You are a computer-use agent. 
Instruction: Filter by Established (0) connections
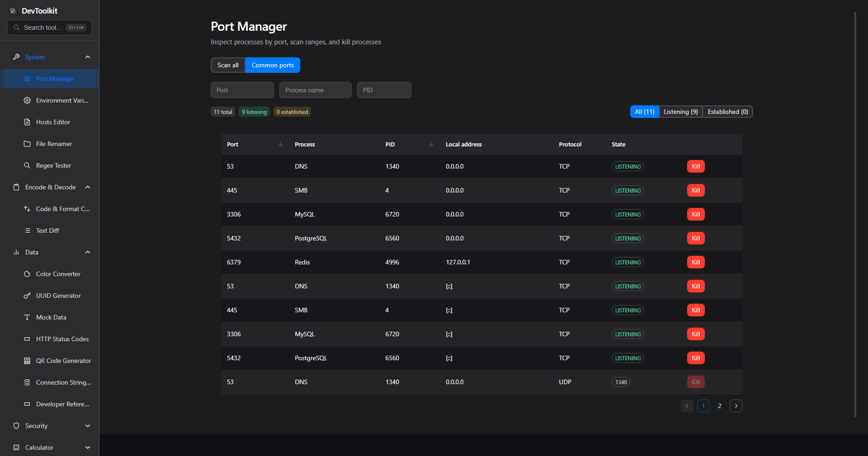(728, 112)
